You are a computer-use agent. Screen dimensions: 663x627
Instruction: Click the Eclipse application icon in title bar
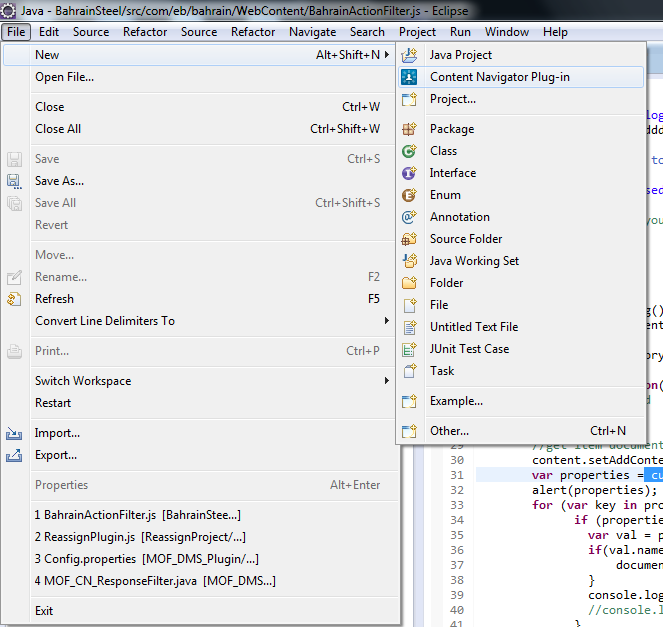point(8,11)
